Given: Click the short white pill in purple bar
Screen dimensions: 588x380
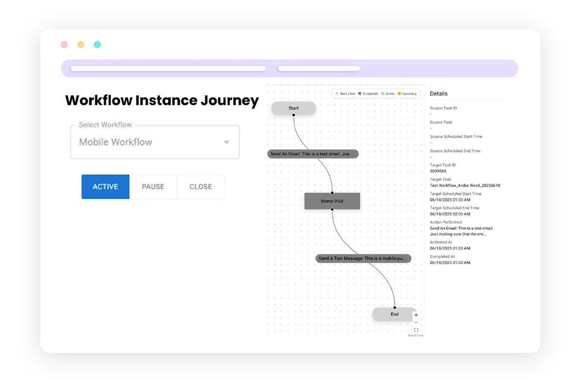Looking at the screenshot, I should pos(319,68).
